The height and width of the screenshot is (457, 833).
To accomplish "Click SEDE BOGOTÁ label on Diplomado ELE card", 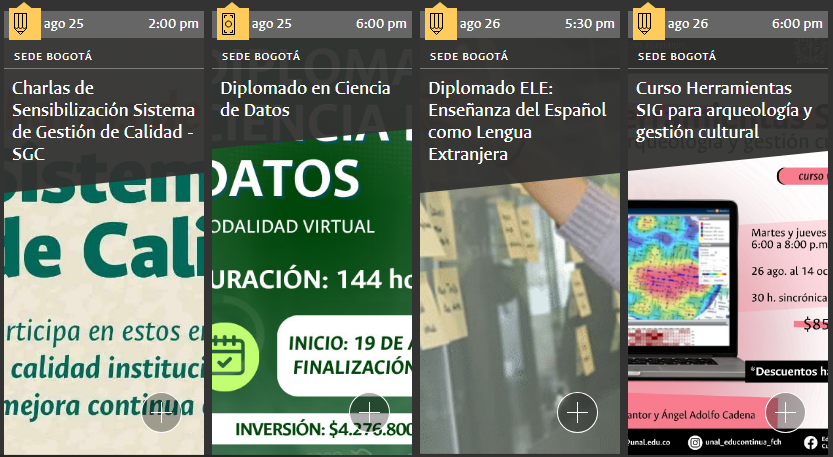I will point(469,56).
